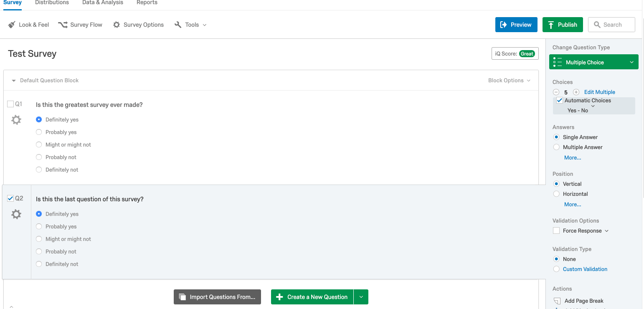644x309 pixels.
Task: Select Horizontal position radio button
Action: click(x=556, y=194)
